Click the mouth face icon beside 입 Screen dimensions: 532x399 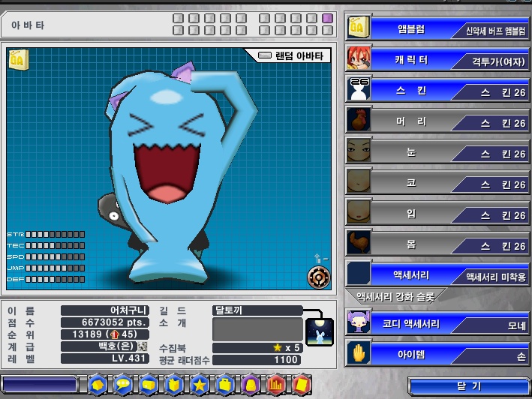click(x=359, y=212)
